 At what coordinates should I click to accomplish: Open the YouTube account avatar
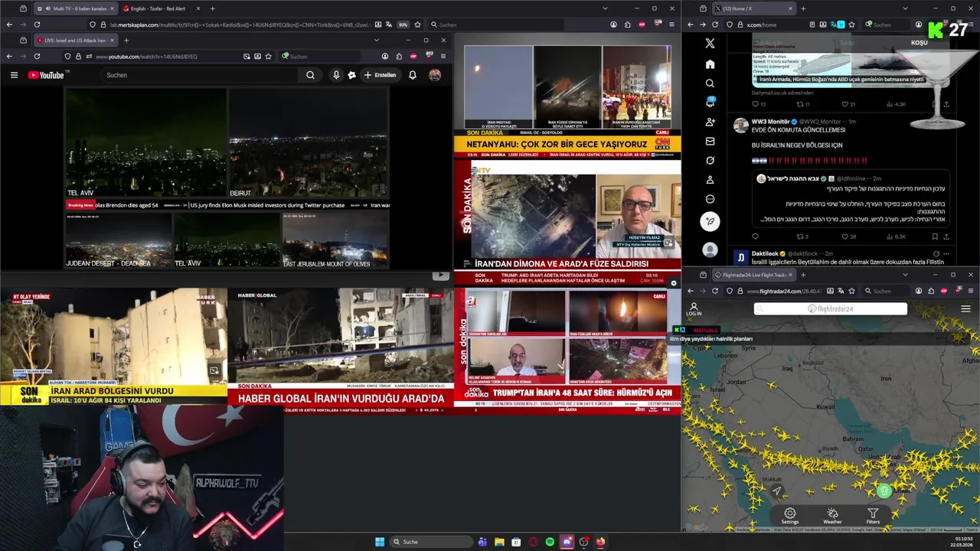435,75
